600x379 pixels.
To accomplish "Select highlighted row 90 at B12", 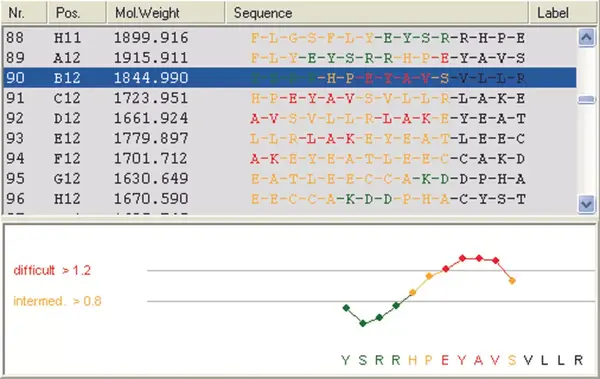I will tap(290, 78).
